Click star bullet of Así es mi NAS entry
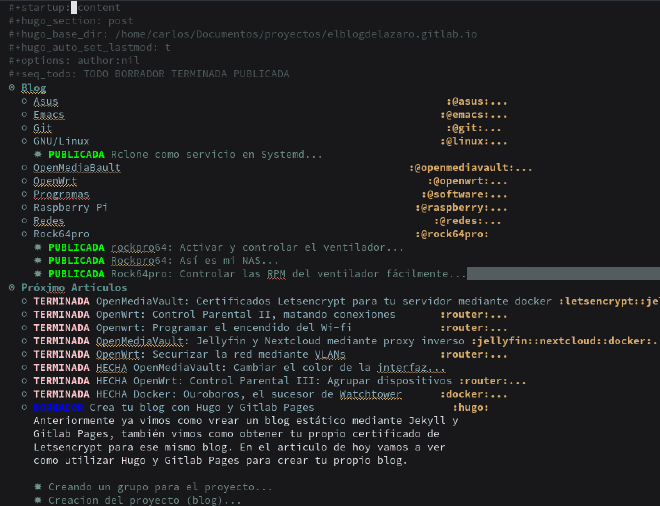Image resolution: width=660 pixels, height=506 pixels. [x=38, y=261]
